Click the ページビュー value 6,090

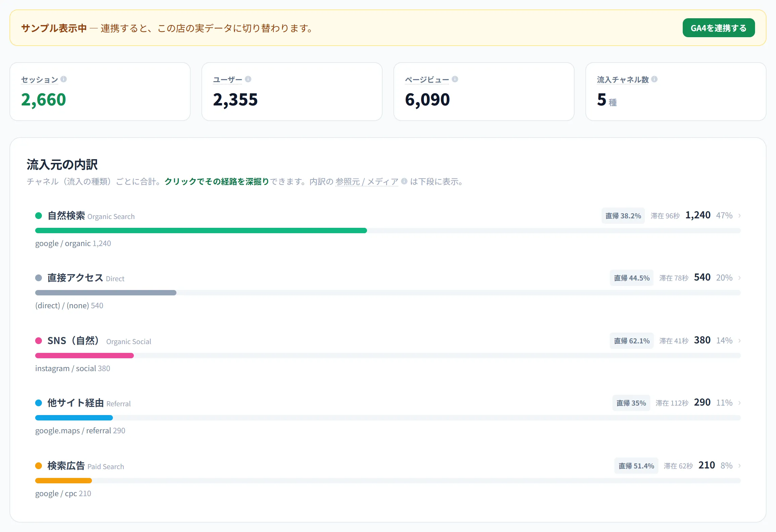click(428, 100)
